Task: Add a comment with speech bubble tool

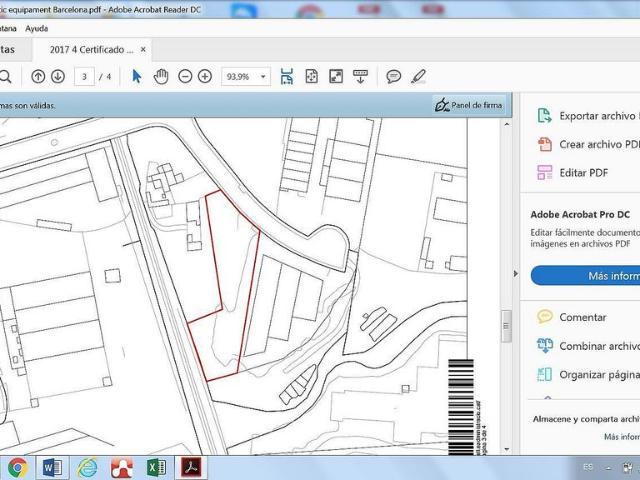Action: (394, 76)
